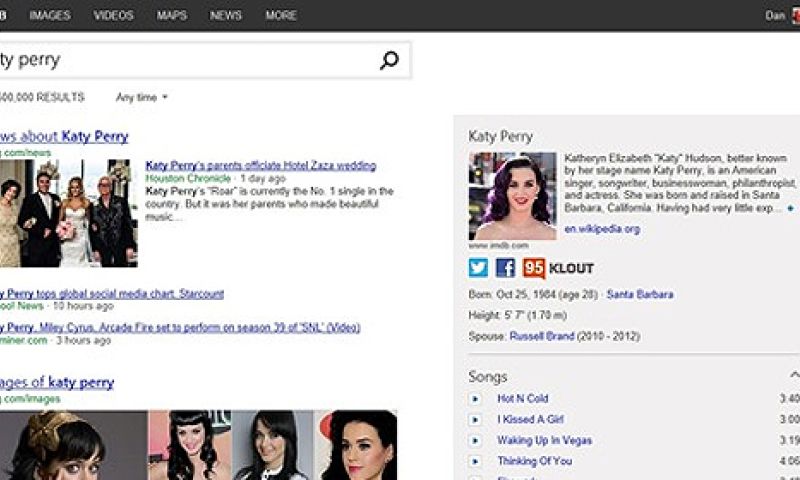Open the Hotel Zaza wedding article
Screen dimensions: 800x480
pos(261,165)
